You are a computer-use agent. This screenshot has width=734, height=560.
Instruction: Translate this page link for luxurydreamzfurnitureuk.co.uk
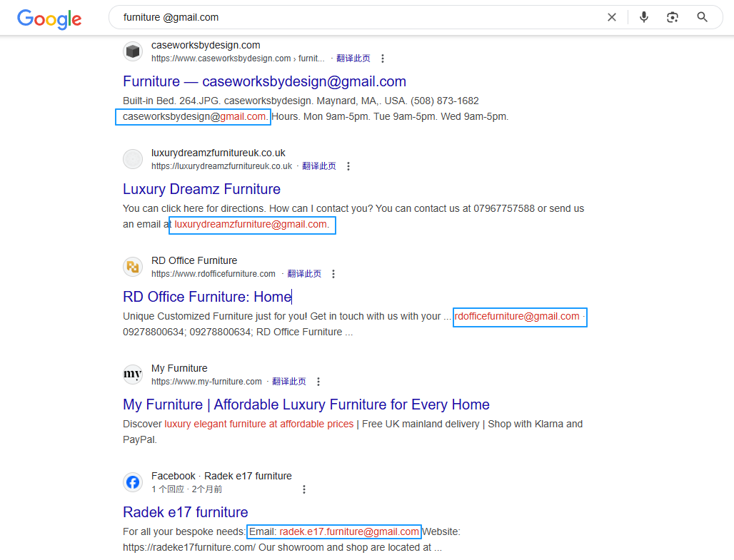click(319, 166)
